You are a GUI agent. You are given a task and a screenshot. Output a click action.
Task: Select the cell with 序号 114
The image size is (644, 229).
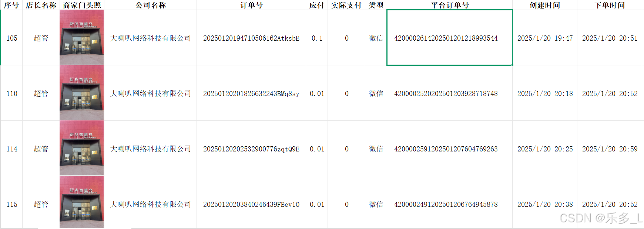click(x=12, y=149)
